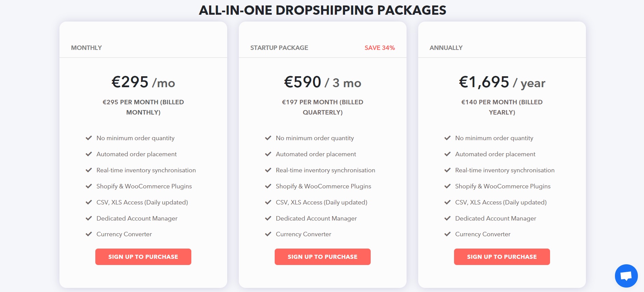Sign up to purchase the Monthly plan
The height and width of the screenshot is (292, 644).
coord(143,256)
